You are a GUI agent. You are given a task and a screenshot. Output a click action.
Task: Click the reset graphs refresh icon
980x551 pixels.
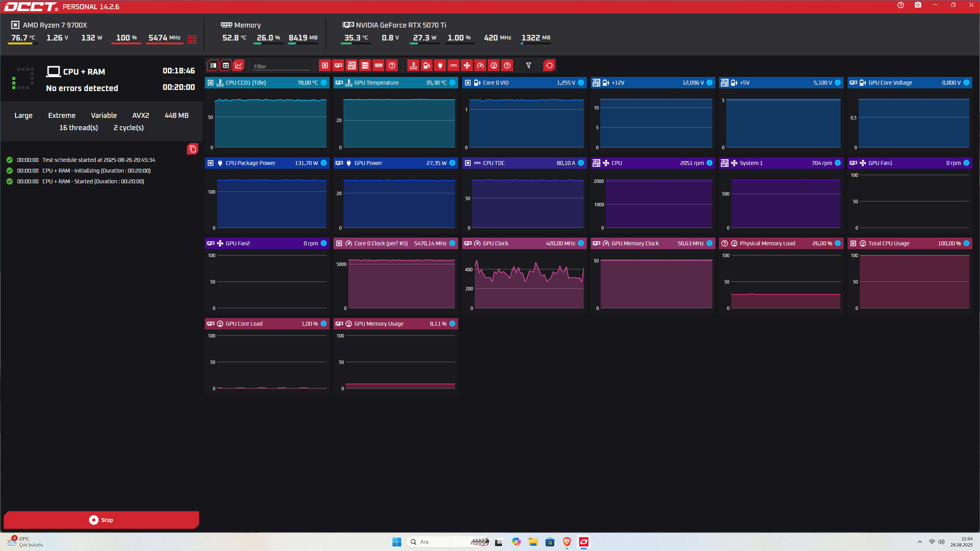pyautogui.click(x=549, y=65)
